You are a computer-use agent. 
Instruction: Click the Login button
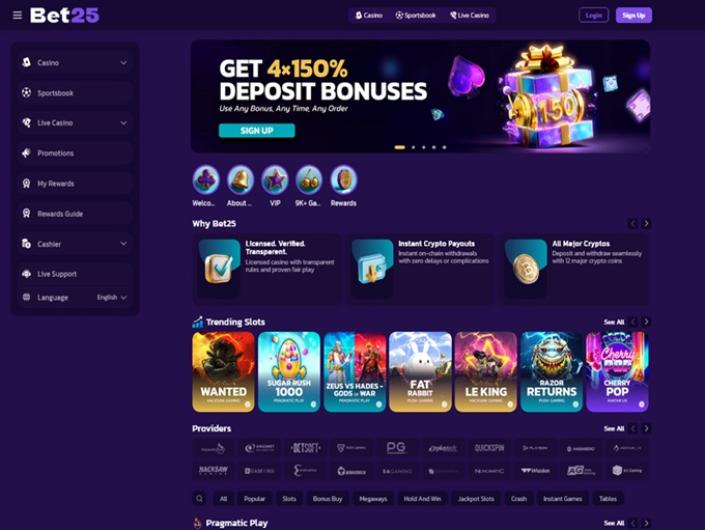point(593,15)
